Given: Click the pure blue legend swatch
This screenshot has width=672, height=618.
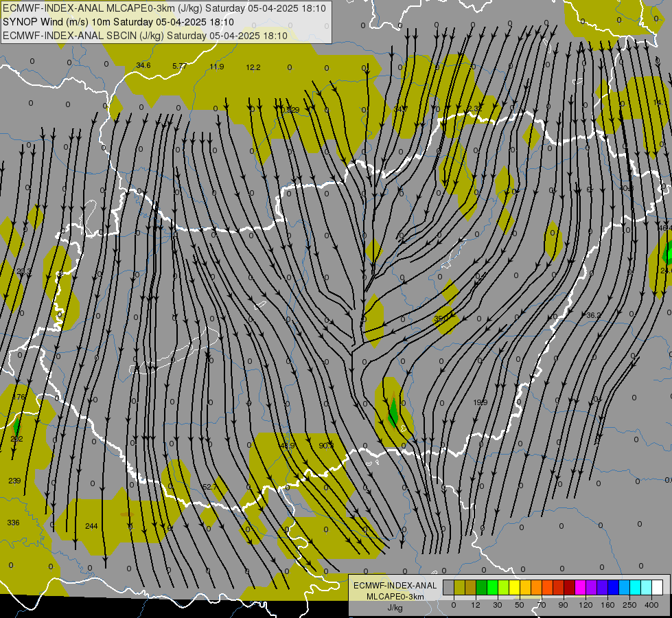Looking at the screenshot, I should pyautogui.click(x=614, y=587).
